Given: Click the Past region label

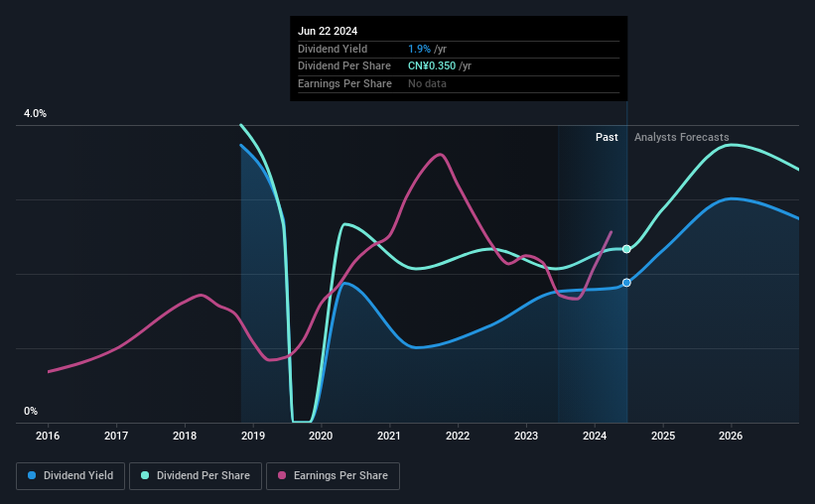Looking at the screenshot, I should pyautogui.click(x=607, y=137).
